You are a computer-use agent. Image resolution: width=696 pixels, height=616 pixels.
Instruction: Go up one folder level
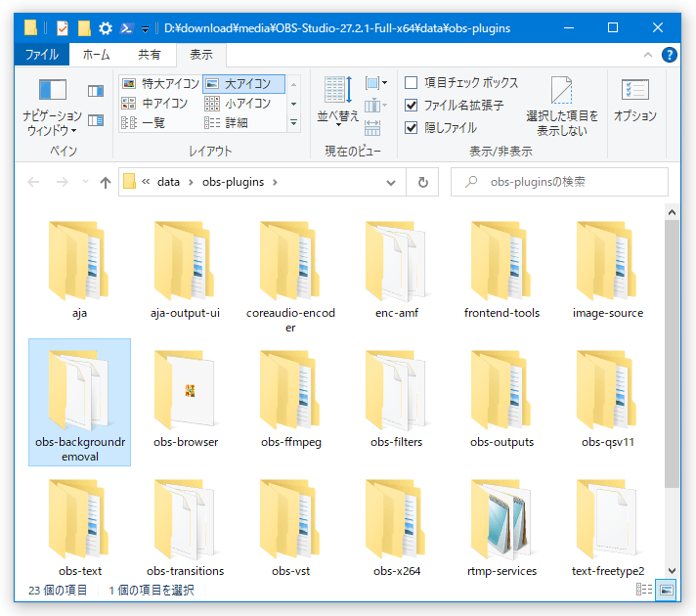click(x=106, y=182)
